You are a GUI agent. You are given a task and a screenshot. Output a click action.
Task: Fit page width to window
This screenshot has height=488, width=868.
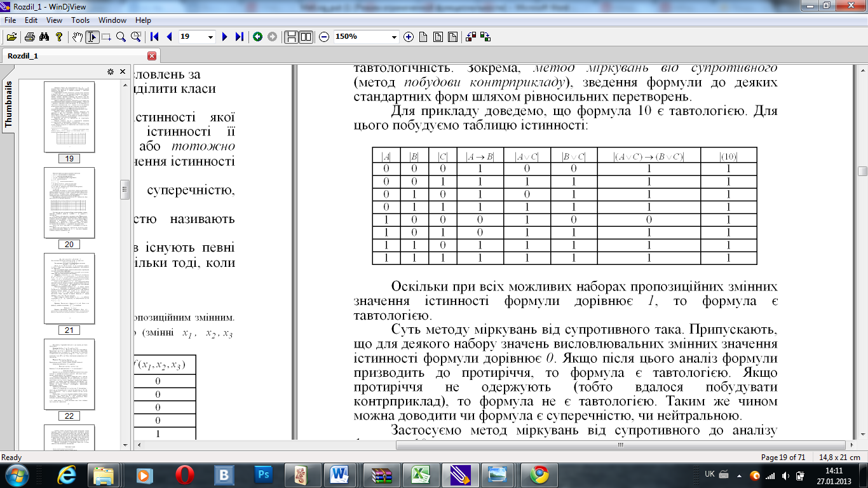tap(438, 37)
